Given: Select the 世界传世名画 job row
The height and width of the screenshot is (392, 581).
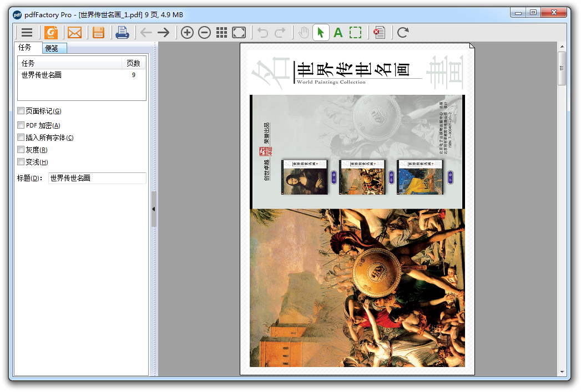Looking at the screenshot, I should coord(82,75).
